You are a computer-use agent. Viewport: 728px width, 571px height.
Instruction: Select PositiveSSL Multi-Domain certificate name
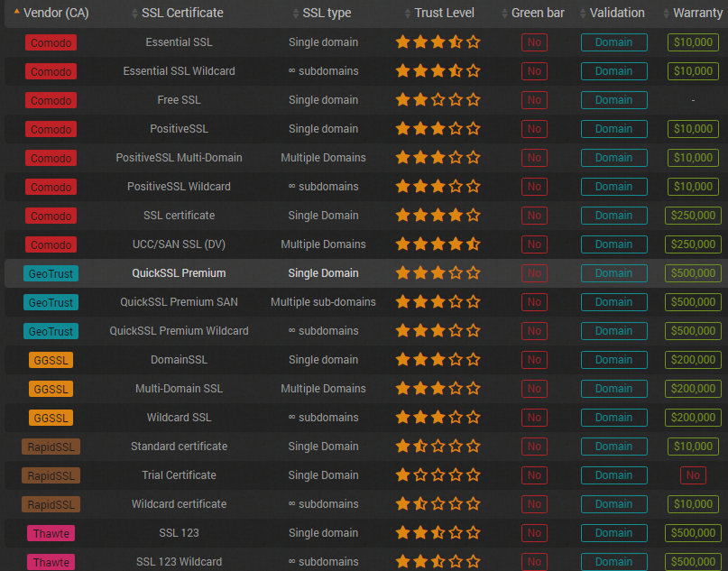pyautogui.click(x=180, y=158)
